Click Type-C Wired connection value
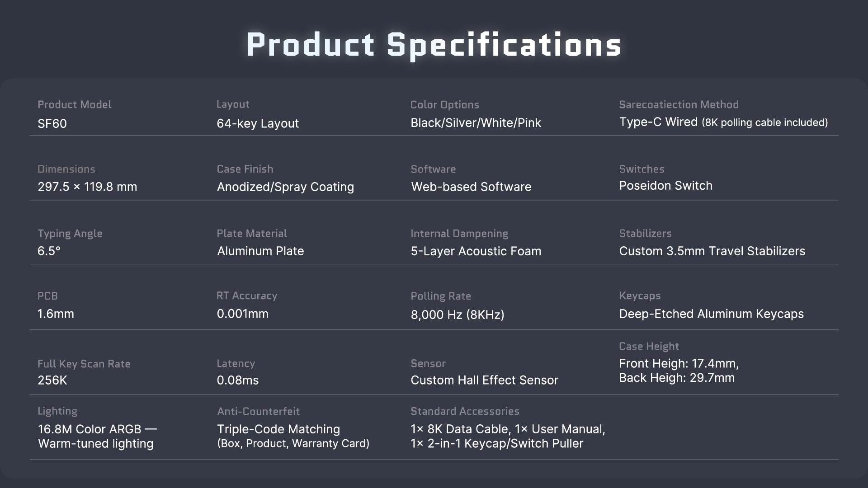This screenshot has width=868, height=488. 658,122
